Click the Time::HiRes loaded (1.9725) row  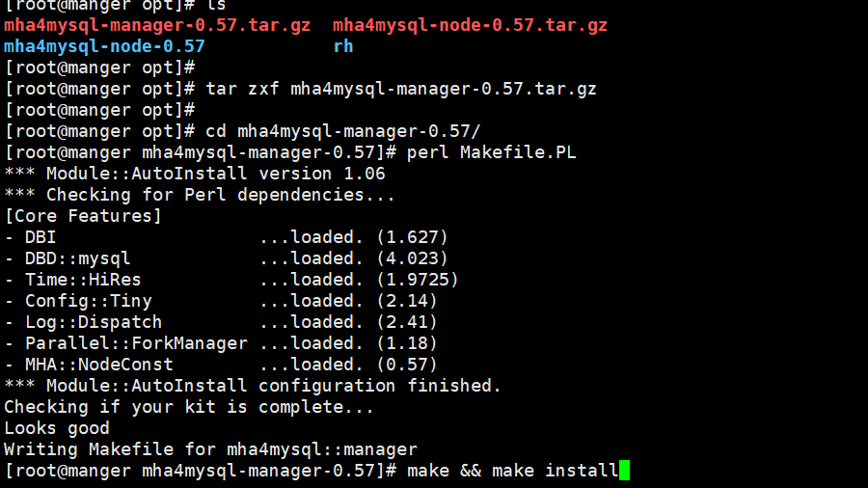point(231,280)
